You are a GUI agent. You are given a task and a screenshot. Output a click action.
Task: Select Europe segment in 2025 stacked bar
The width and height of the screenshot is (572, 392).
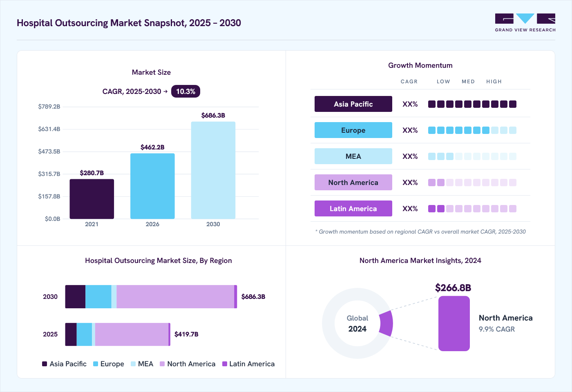[84, 334]
